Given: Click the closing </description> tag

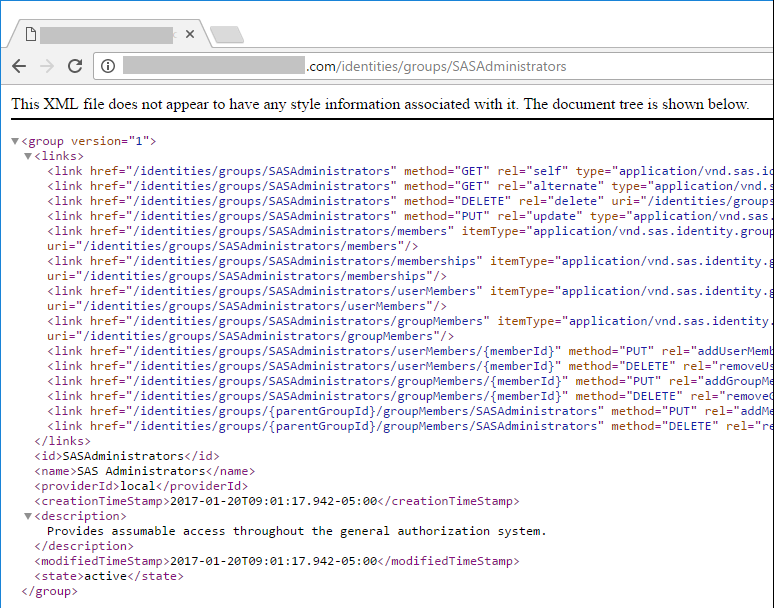Looking at the screenshot, I should point(84,546).
